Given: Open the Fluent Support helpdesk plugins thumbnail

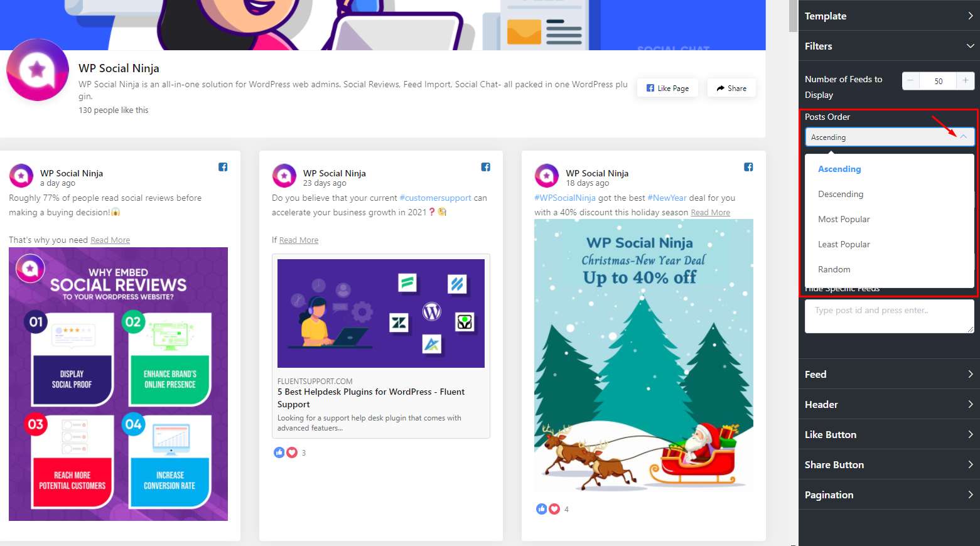Looking at the screenshot, I should 381,313.
